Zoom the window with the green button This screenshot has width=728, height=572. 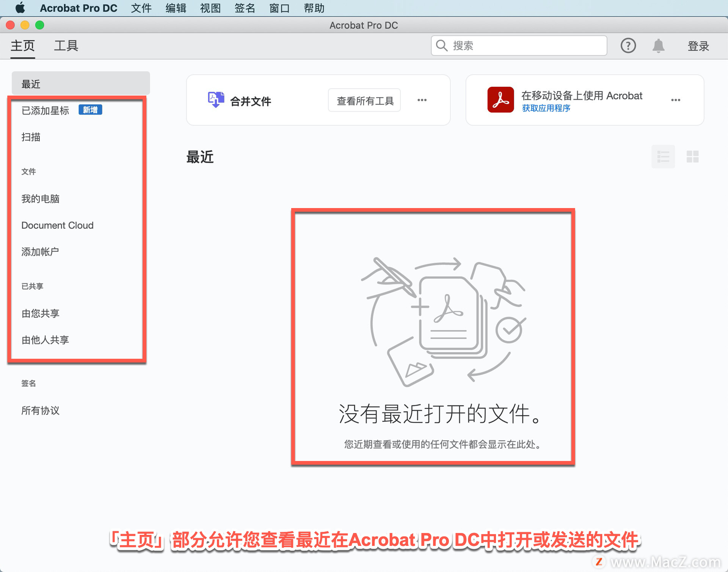[40, 25]
